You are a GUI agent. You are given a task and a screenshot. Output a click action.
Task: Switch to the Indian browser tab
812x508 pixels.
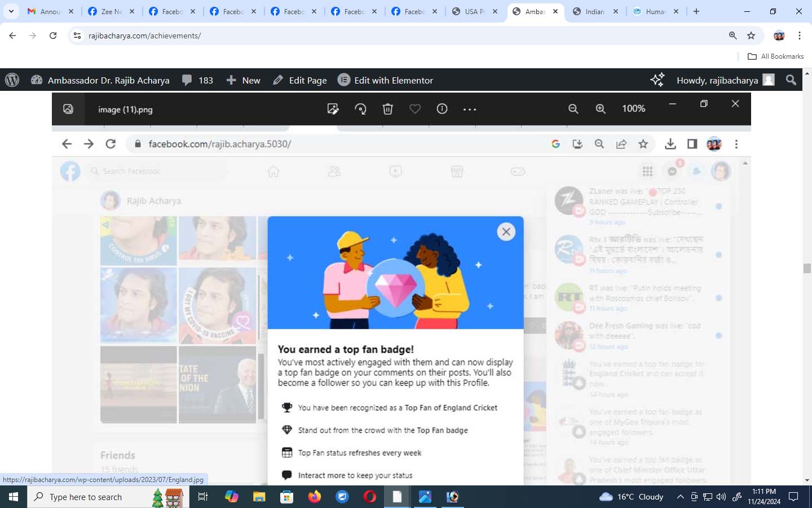click(595, 11)
